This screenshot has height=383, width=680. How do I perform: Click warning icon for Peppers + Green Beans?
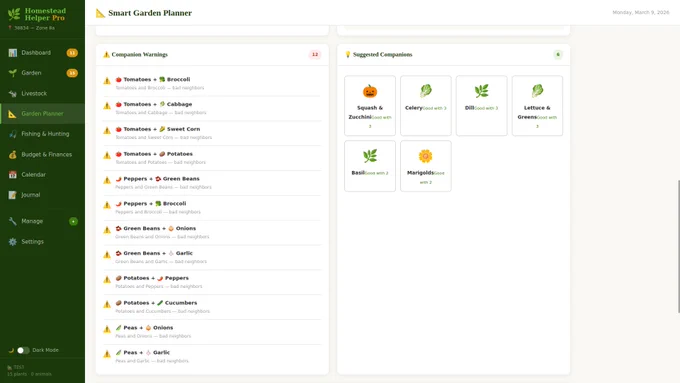[107, 180]
